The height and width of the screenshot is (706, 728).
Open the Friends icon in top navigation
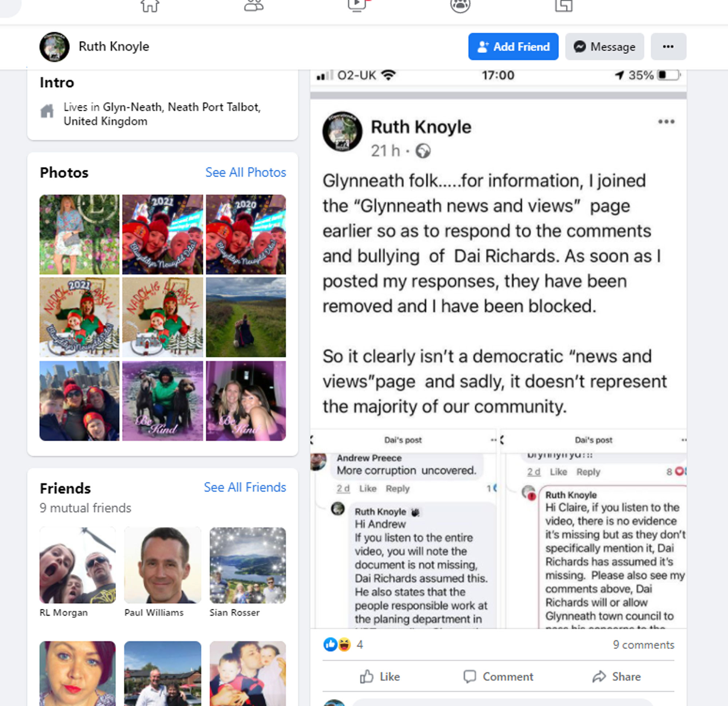pos(254,5)
